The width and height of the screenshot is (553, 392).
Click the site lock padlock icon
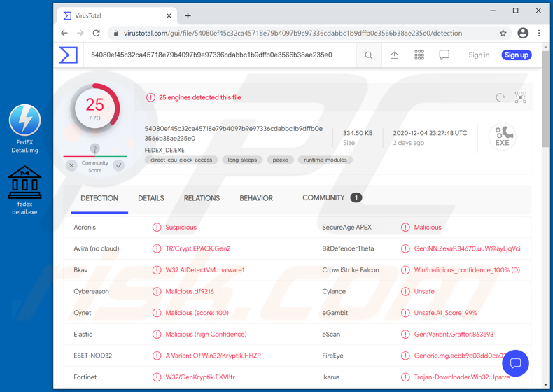coord(115,33)
